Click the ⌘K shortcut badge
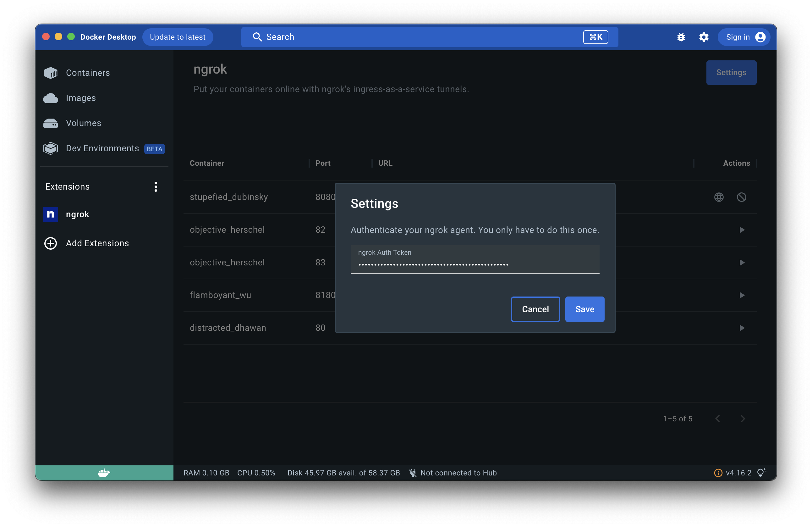812x527 pixels. tap(596, 37)
